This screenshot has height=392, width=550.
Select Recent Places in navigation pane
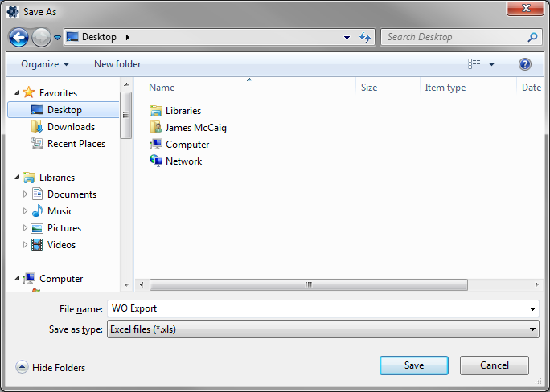tap(76, 144)
